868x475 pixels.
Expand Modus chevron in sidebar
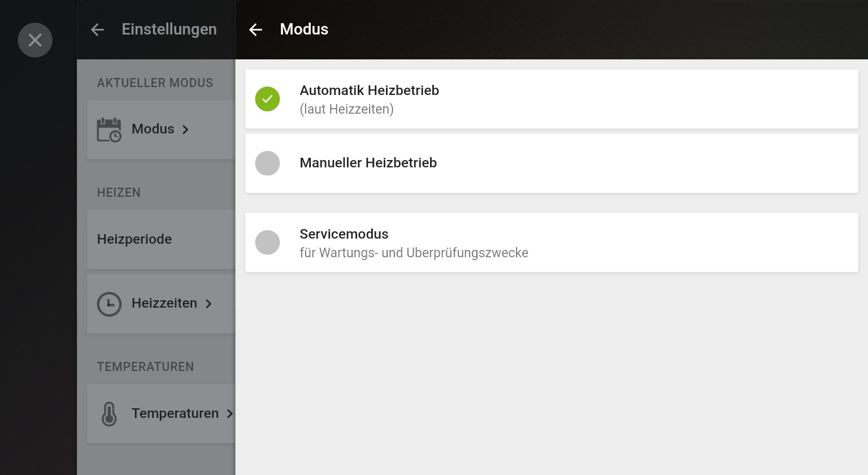185,129
